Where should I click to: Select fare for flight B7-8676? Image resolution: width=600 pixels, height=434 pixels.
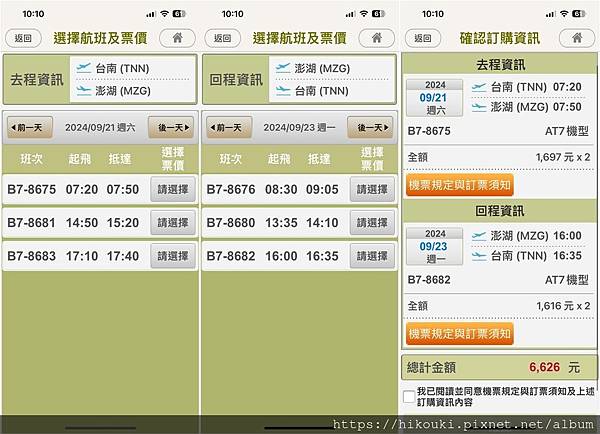(x=372, y=189)
